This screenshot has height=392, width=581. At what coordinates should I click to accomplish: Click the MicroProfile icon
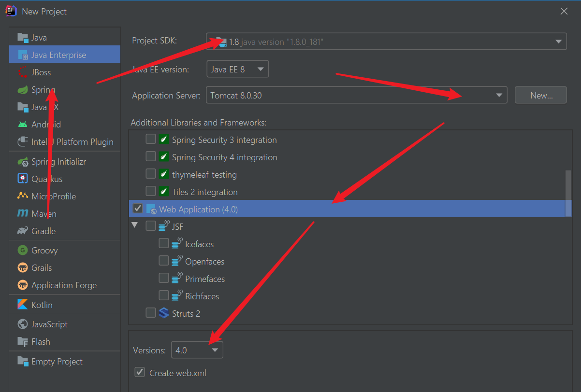tap(23, 196)
